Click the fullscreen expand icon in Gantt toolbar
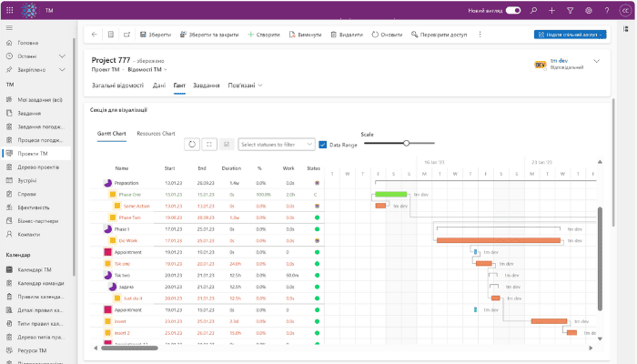The height and width of the screenshot is (364, 637). click(x=209, y=144)
